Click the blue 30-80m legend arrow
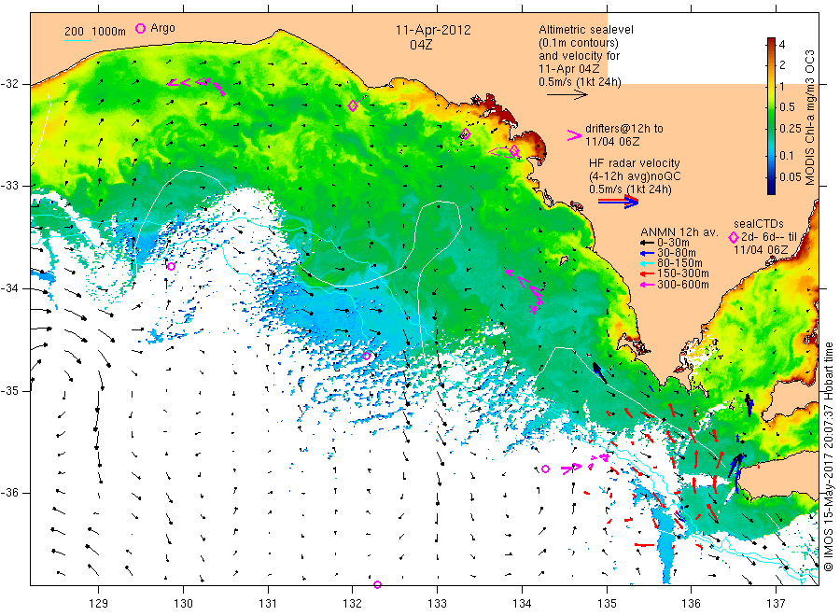 pyautogui.click(x=647, y=253)
